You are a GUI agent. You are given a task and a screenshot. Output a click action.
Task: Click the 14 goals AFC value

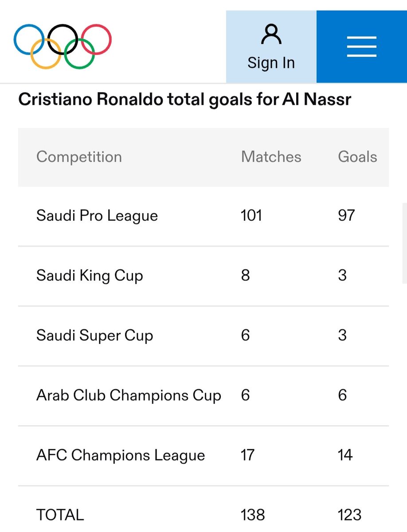pyautogui.click(x=345, y=455)
